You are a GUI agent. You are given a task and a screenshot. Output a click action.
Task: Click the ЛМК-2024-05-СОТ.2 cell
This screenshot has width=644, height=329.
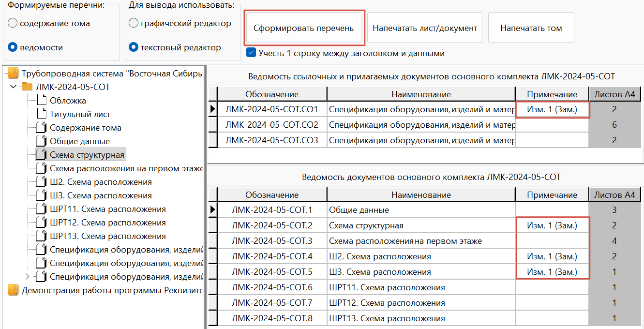[x=272, y=225]
